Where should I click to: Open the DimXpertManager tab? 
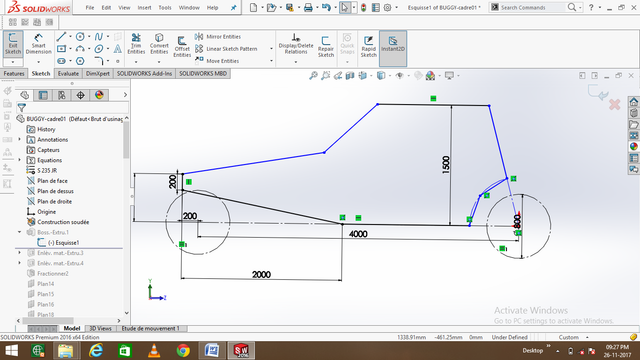pos(80,95)
